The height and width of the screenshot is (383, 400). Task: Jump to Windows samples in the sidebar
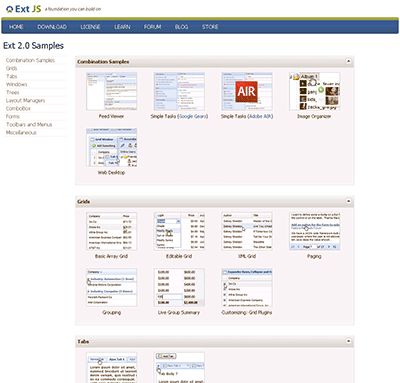click(17, 84)
